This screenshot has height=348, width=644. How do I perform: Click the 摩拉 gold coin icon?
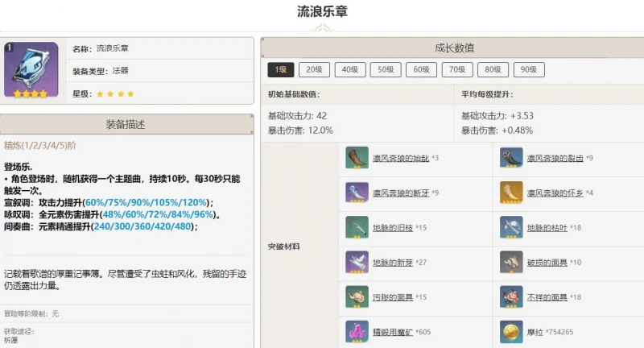(510, 332)
